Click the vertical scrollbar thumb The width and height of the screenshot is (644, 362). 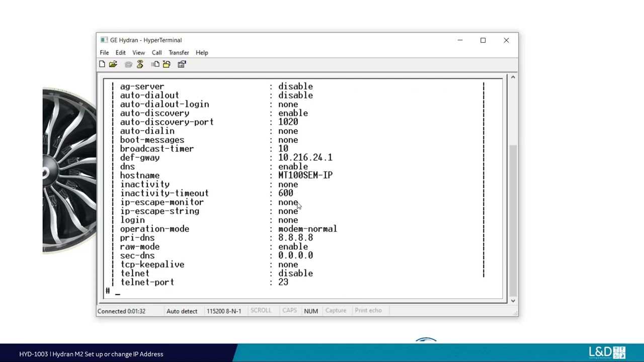point(513,220)
